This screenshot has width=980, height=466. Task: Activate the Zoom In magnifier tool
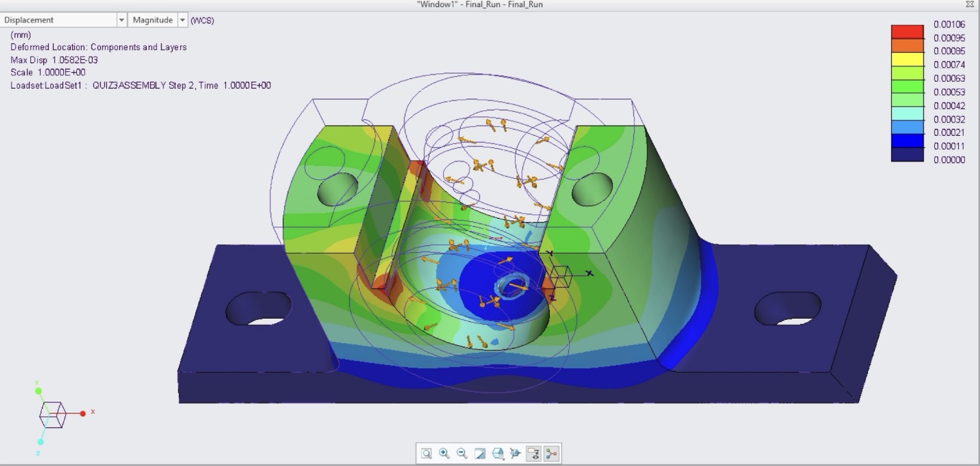coord(444,453)
